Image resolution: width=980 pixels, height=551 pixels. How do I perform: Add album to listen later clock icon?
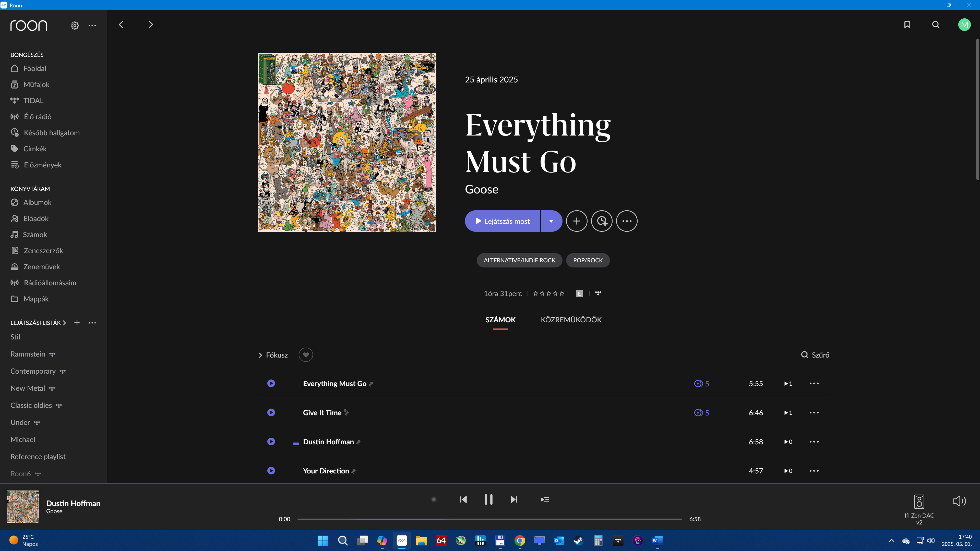click(x=602, y=221)
